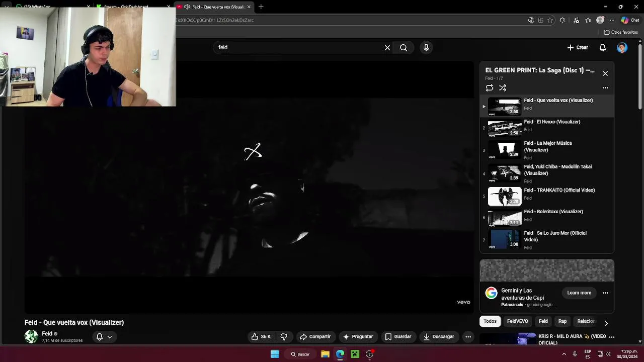The width and height of the screenshot is (644, 362).
Task: Mute the tab via speaker icon
Action: coord(187,7)
